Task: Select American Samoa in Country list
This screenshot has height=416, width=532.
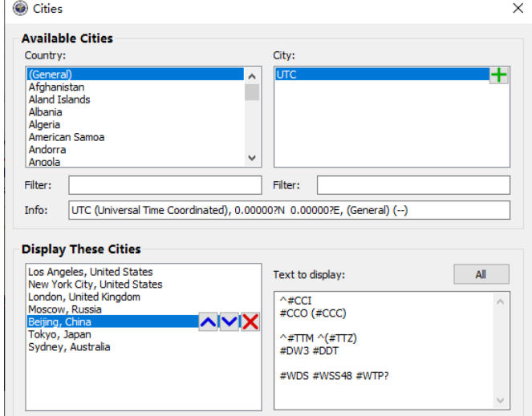Action: point(135,137)
